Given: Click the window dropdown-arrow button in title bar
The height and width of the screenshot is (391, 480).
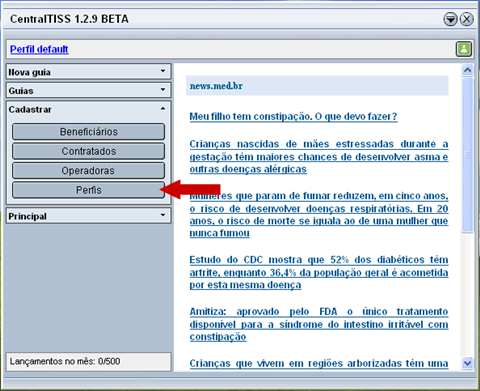Looking at the screenshot, I should point(450,19).
